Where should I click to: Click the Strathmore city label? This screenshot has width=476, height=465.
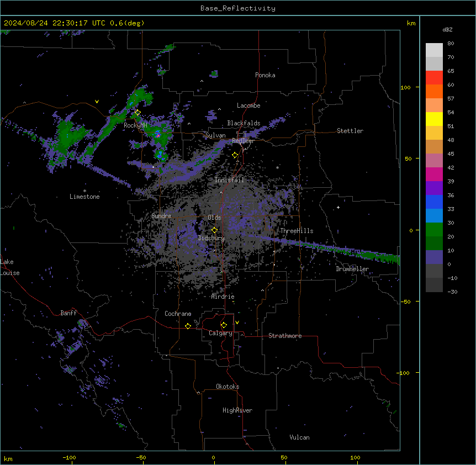point(285,336)
